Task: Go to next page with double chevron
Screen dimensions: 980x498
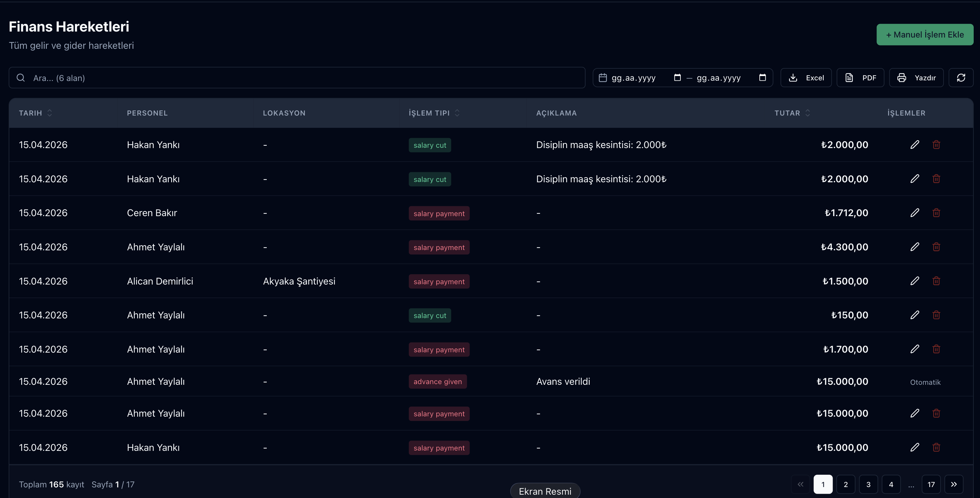Action: [954, 484]
